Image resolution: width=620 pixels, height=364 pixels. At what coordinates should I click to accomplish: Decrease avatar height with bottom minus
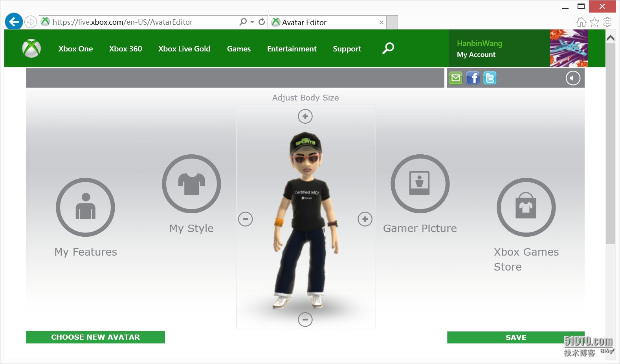pos(305,320)
